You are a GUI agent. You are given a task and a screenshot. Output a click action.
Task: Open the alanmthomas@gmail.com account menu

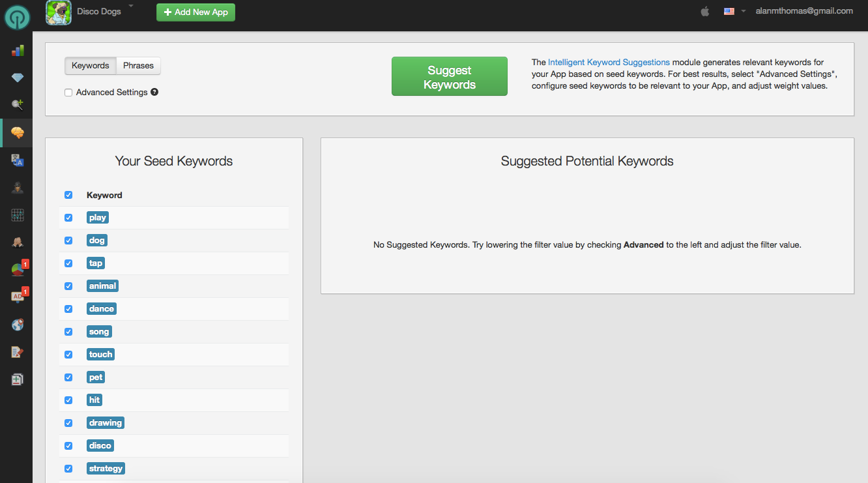click(803, 11)
